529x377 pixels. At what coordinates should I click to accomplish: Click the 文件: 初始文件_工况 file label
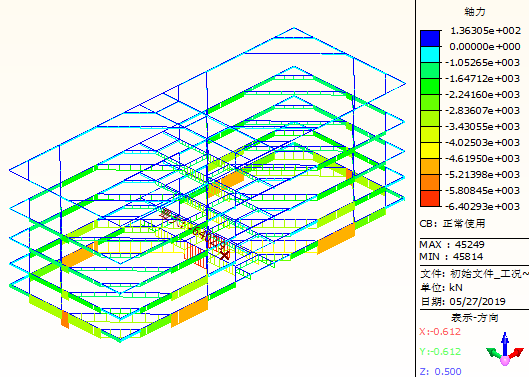click(x=474, y=273)
